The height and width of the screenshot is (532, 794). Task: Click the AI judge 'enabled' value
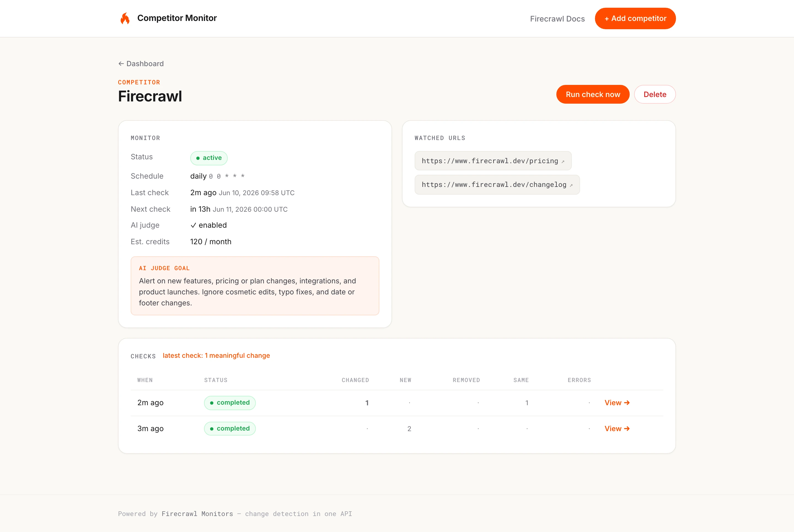(208, 225)
